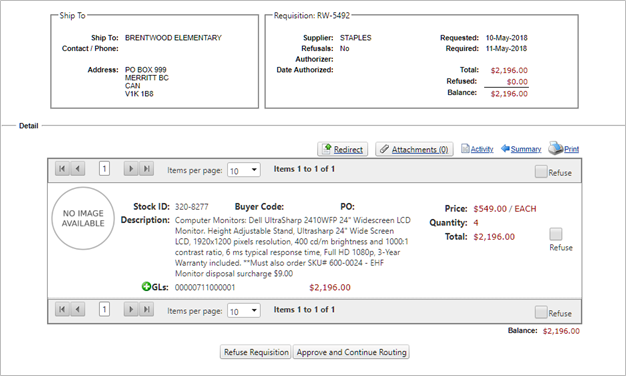Go to last page in bottom pager

click(147, 309)
